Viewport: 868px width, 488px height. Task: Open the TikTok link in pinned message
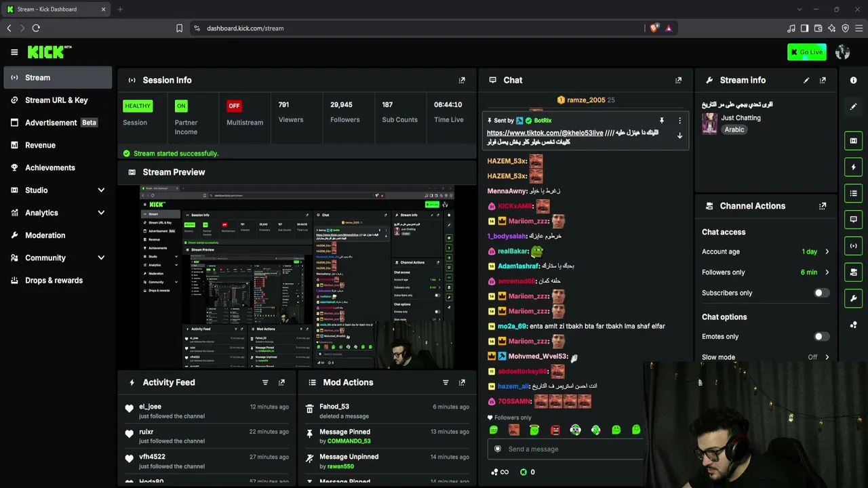(545, 134)
